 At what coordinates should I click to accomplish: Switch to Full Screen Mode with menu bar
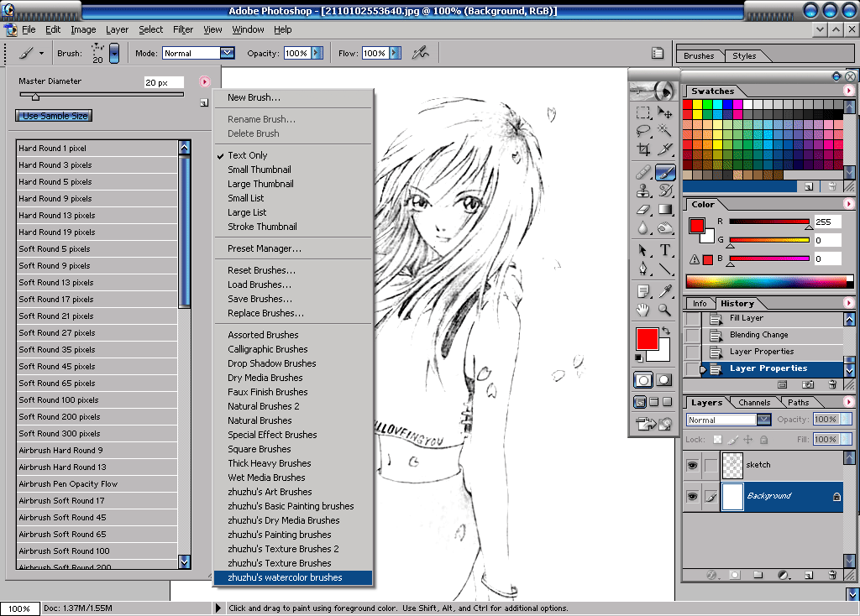(653, 402)
